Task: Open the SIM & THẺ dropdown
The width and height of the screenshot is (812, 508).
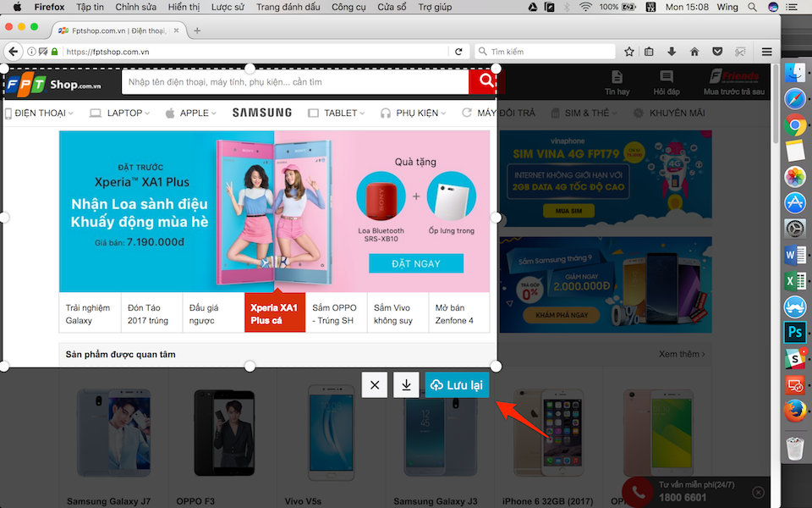Action: click(x=584, y=113)
